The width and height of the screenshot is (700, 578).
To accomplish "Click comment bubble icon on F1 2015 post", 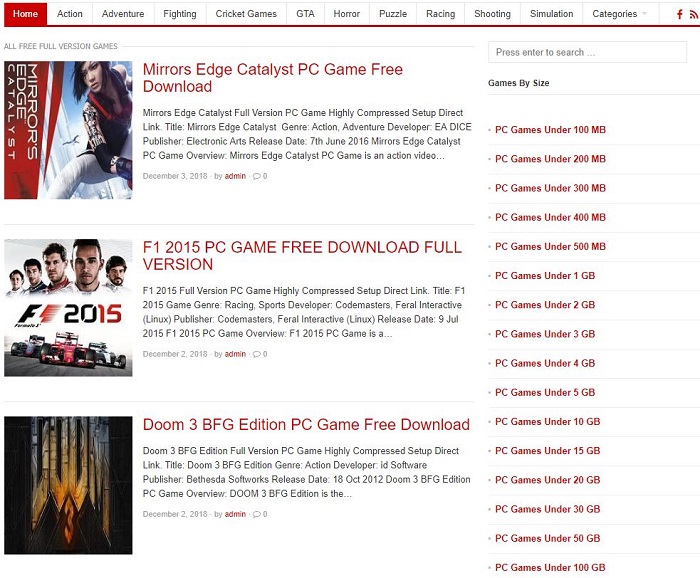I will click(x=257, y=354).
